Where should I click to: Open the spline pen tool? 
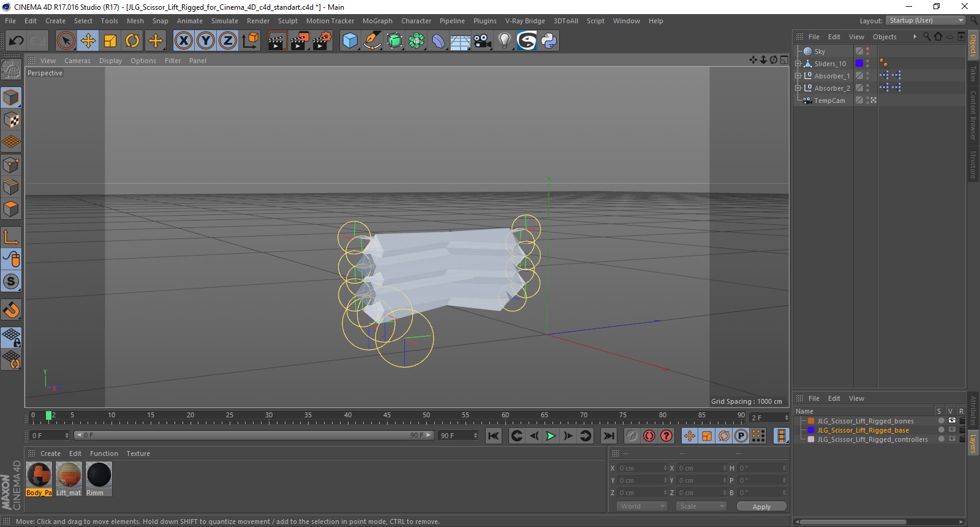(372, 41)
